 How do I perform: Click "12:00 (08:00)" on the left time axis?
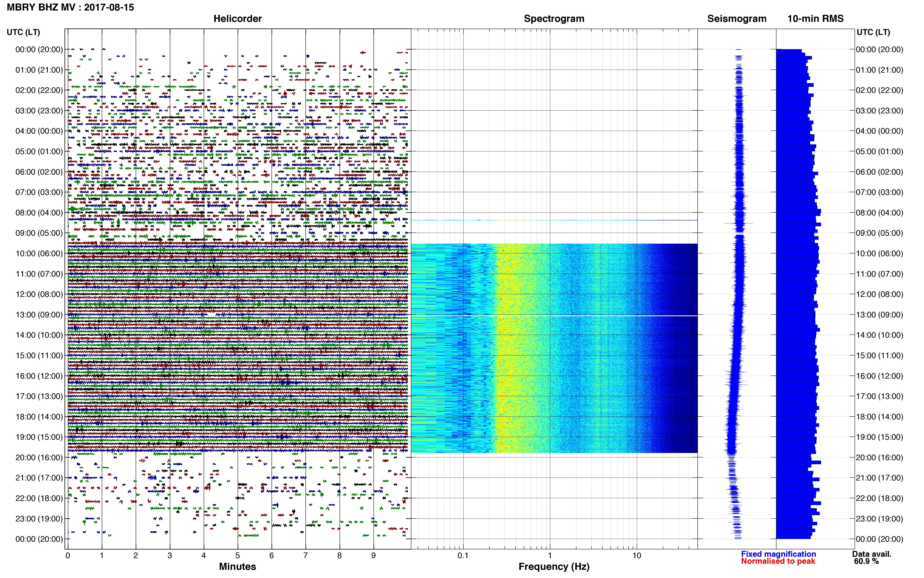click(39, 294)
